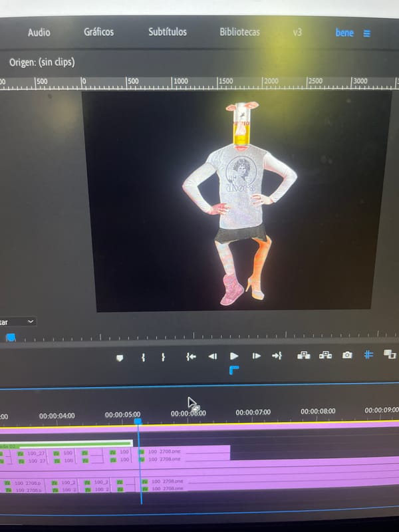Open the workspace menu next to bene
Image resolution: width=399 pixels, height=532 pixels.
click(x=367, y=33)
